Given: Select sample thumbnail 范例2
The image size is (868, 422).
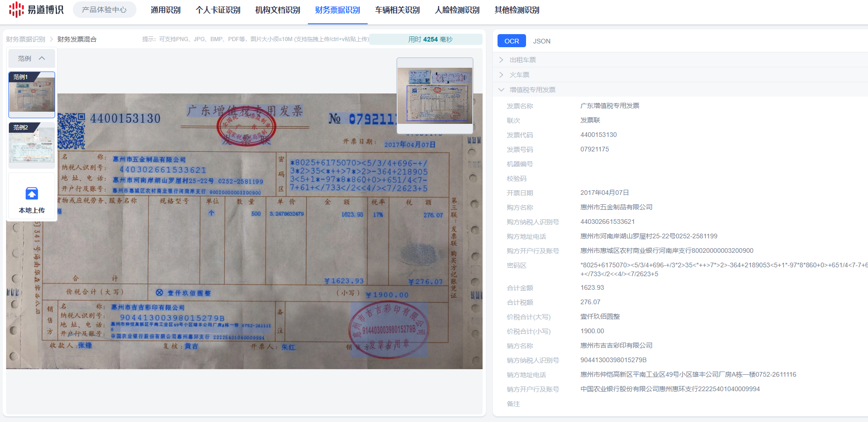Looking at the screenshot, I should (32, 144).
